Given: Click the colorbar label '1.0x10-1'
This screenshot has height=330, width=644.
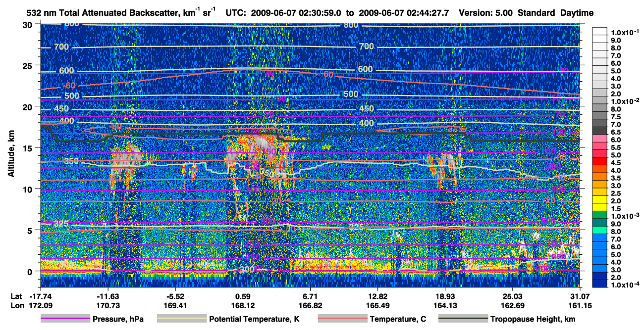Looking at the screenshot, I should click(x=625, y=32).
